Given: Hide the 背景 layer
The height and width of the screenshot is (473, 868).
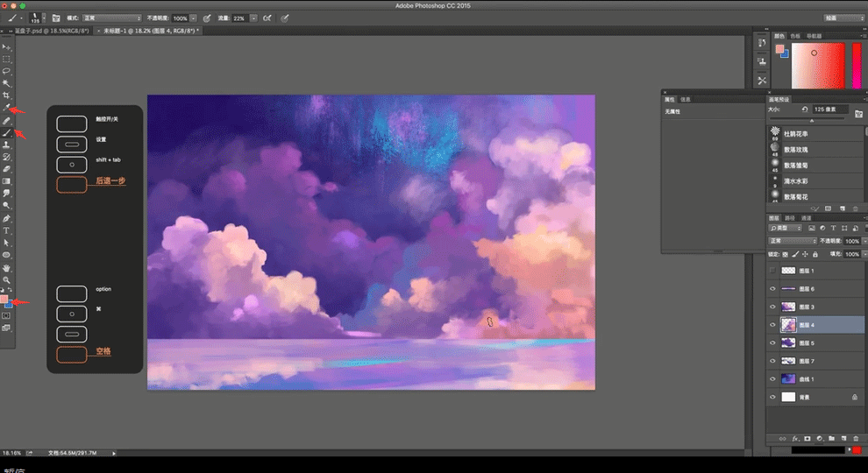Looking at the screenshot, I should 772,397.
